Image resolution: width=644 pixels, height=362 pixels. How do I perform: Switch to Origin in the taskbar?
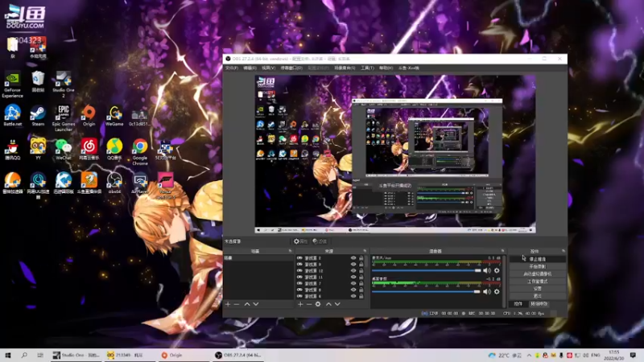[x=184, y=355]
